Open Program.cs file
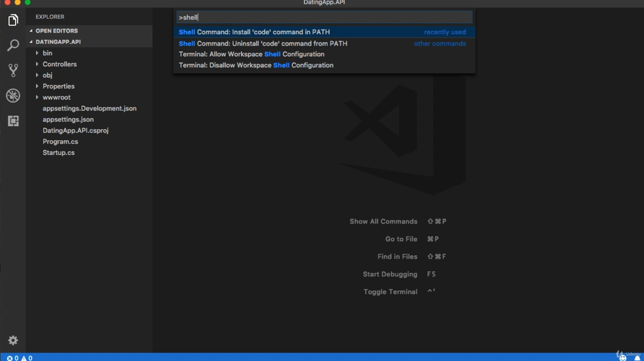This screenshot has height=361, width=644. [x=61, y=142]
